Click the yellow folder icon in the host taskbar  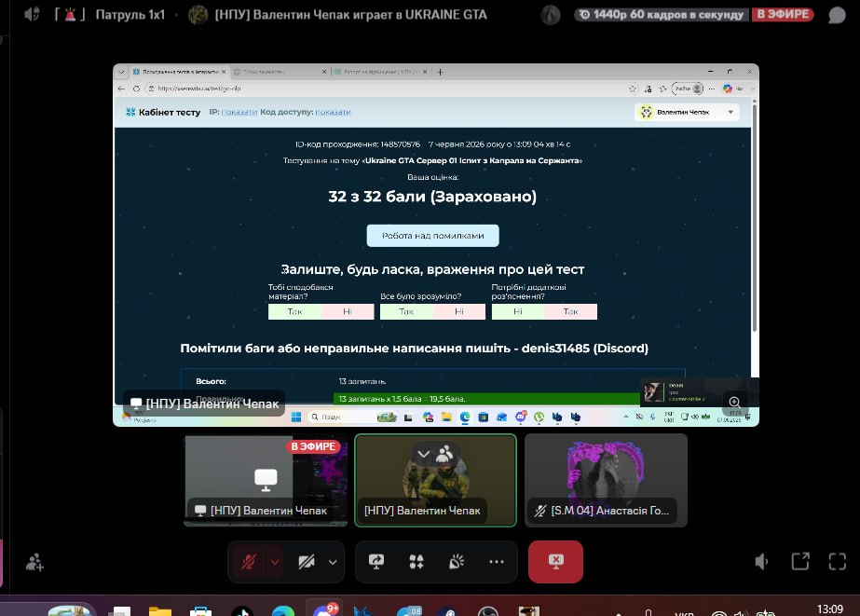point(160,610)
